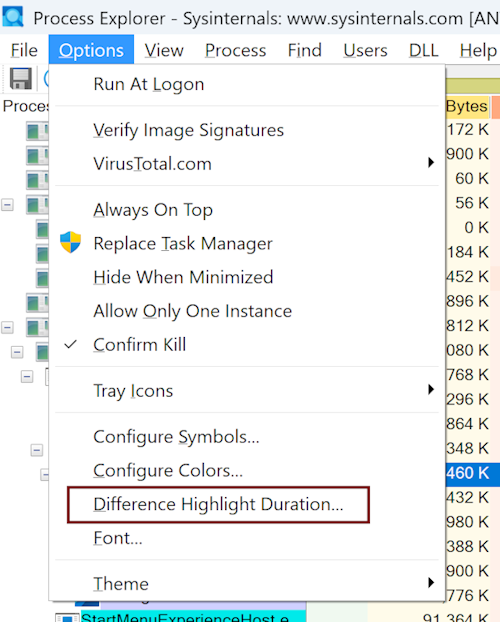Open the Find menu
Screen dimensions: 500x622
(x=304, y=50)
